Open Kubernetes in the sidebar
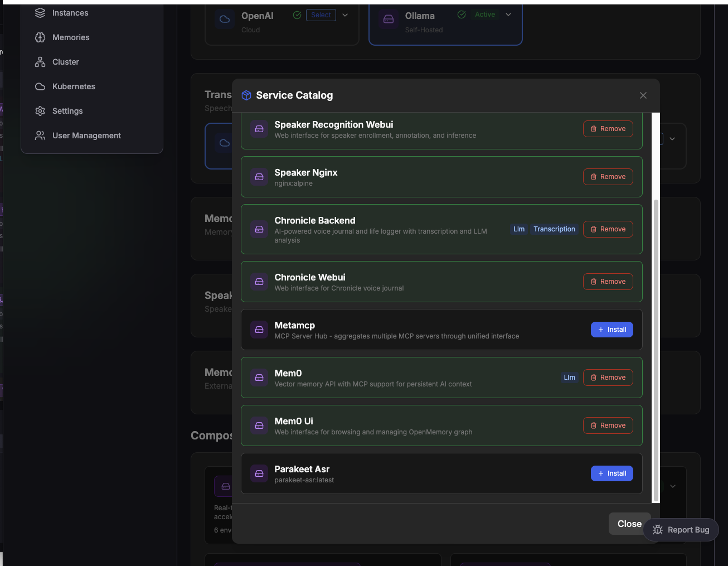Viewport: 728px width, 566px height. click(x=74, y=86)
